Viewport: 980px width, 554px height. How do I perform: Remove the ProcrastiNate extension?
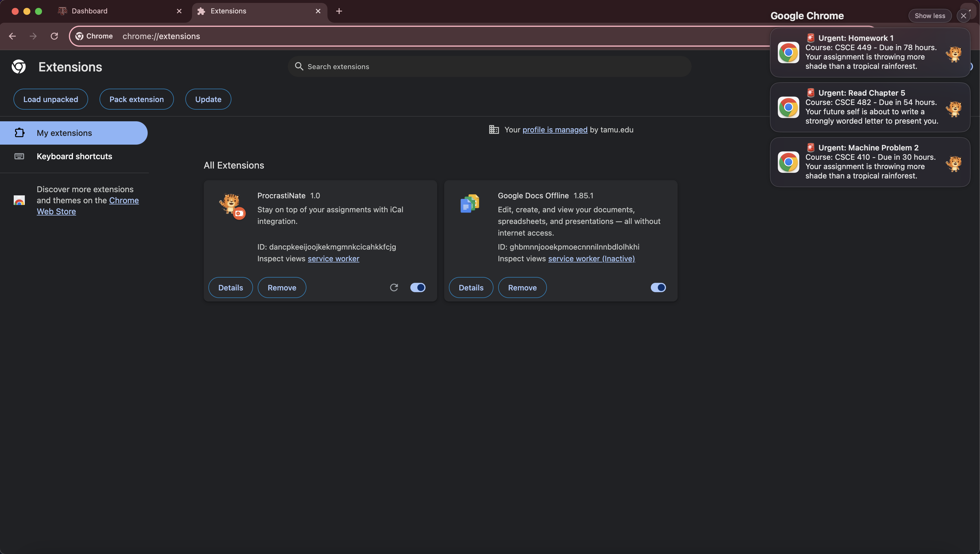click(x=282, y=288)
